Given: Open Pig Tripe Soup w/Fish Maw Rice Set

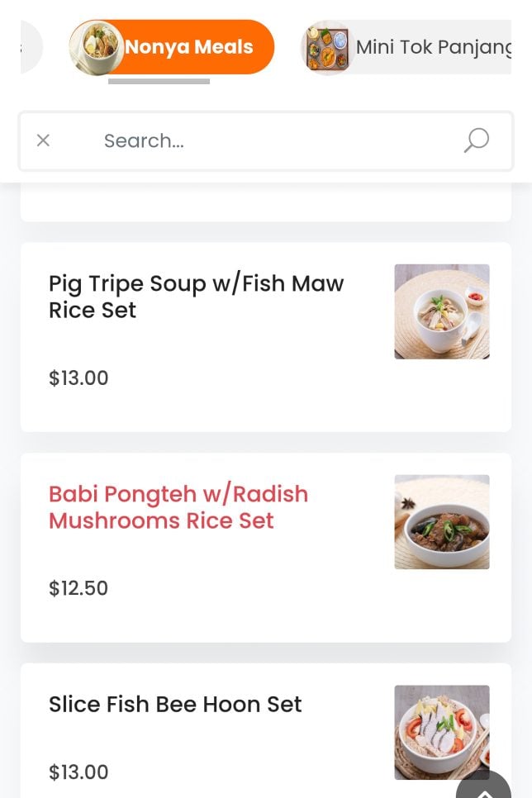Looking at the screenshot, I should [196, 297].
